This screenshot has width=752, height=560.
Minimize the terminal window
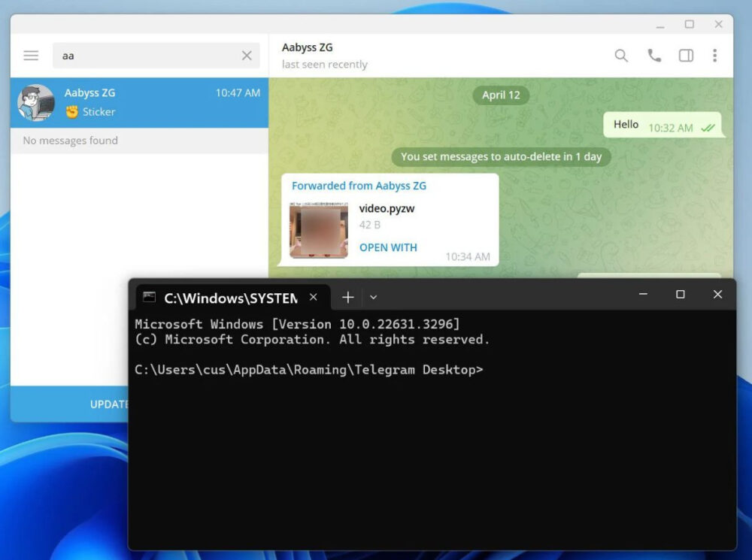click(x=643, y=294)
